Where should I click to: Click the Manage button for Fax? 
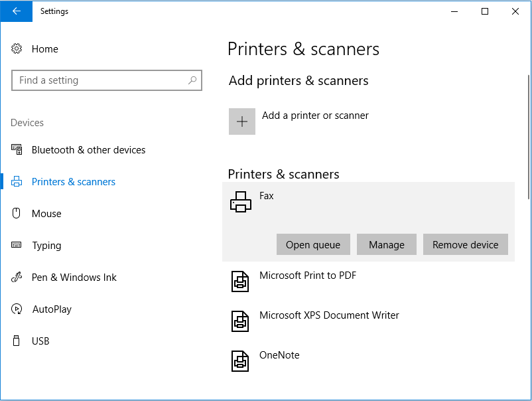click(x=386, y=244)
